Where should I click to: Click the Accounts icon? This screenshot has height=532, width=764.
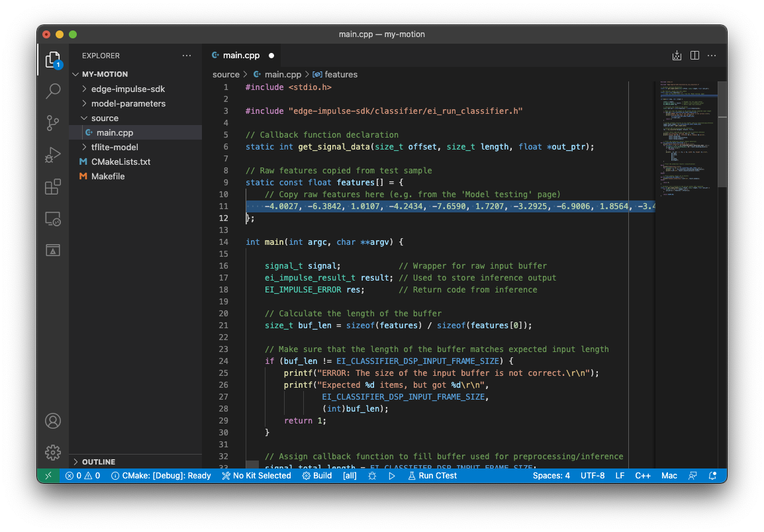click(x=53, y=421)
